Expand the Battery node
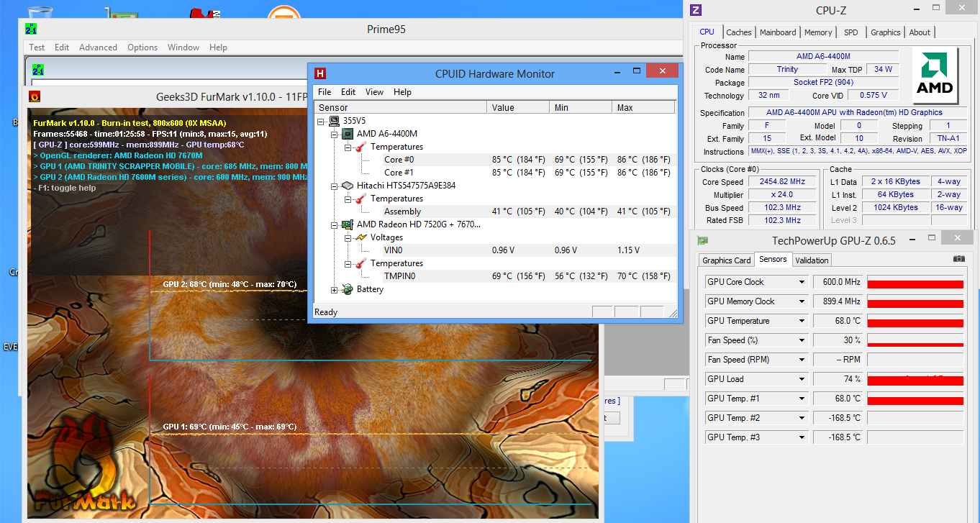 click(x=334, y=289)
